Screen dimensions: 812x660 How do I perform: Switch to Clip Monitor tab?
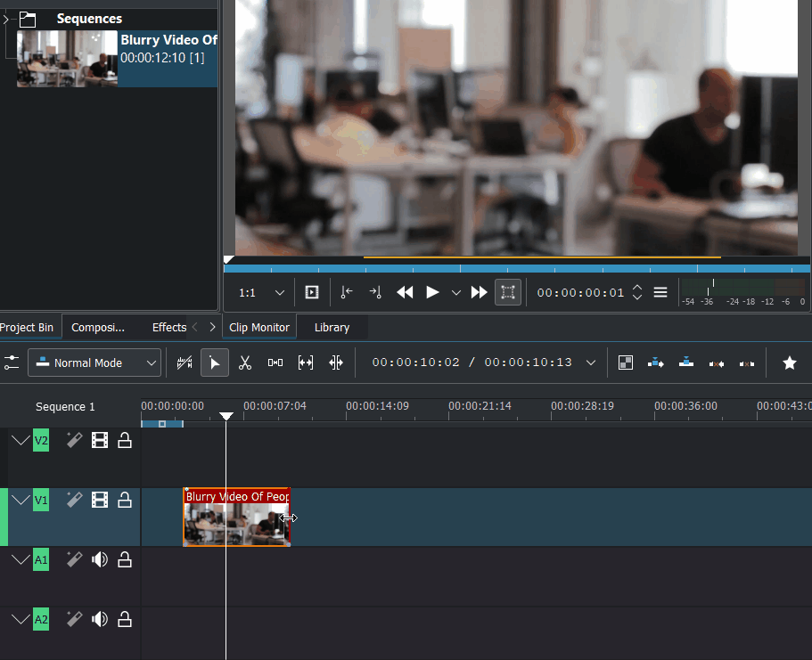(x=258, y=327)
